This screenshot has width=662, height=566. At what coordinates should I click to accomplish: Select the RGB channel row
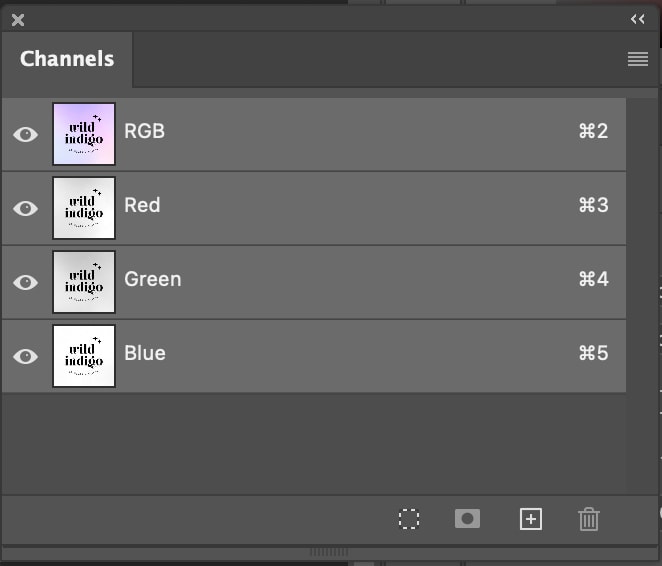(x=350, y=133)
